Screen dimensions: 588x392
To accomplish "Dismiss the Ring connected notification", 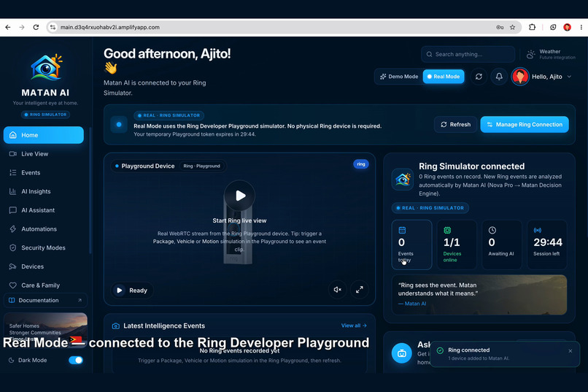I will click(570, 350).
